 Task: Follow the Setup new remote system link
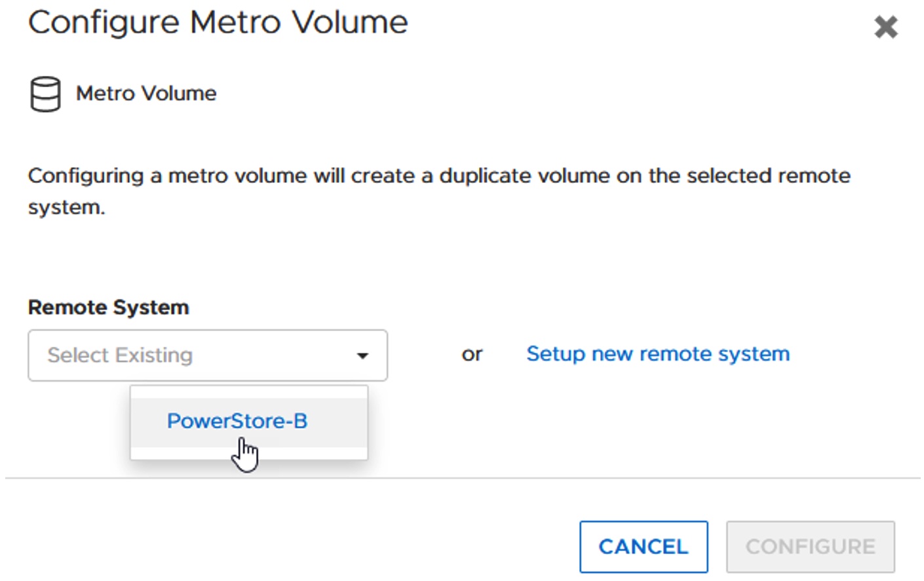pos(658,354)
